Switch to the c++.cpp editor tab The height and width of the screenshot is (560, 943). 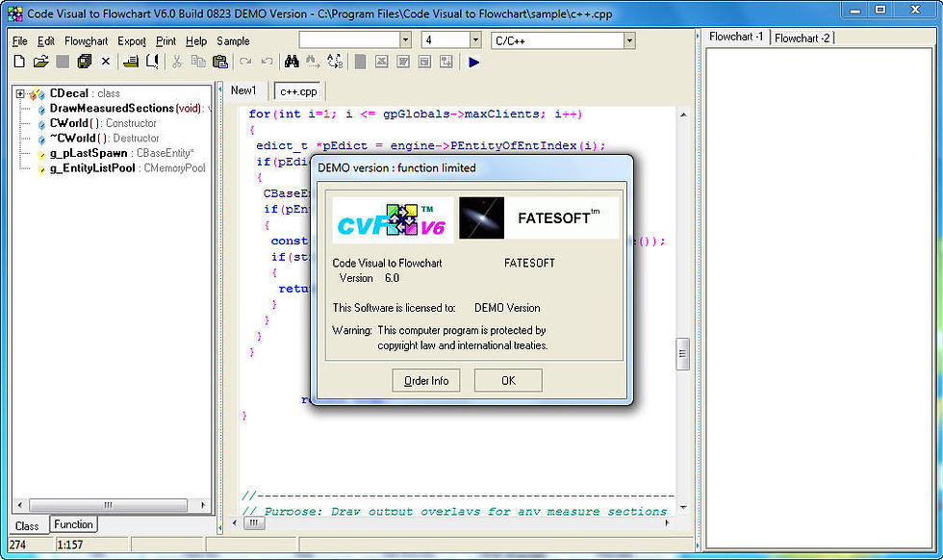[298, 91]
